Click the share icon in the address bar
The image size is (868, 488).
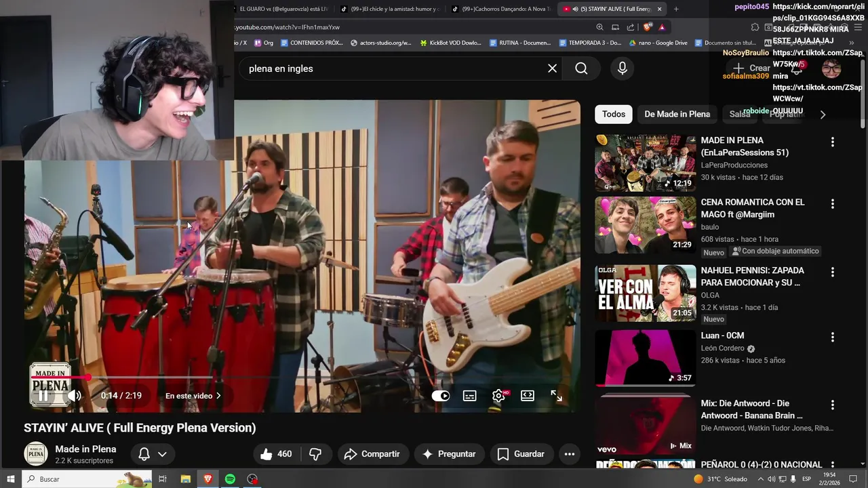pos(631,27)
